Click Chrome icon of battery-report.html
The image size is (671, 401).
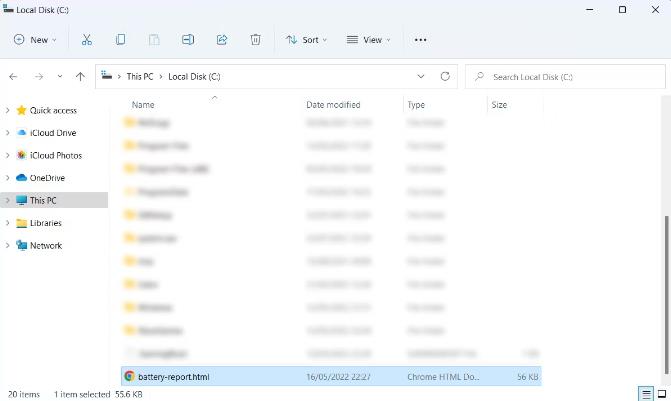pyautogui.click(x=129, y=376)
